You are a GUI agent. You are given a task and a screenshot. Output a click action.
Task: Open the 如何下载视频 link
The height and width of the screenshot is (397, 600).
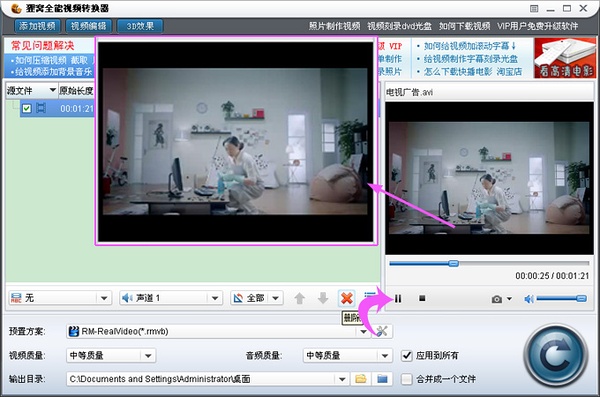[464, 26]
